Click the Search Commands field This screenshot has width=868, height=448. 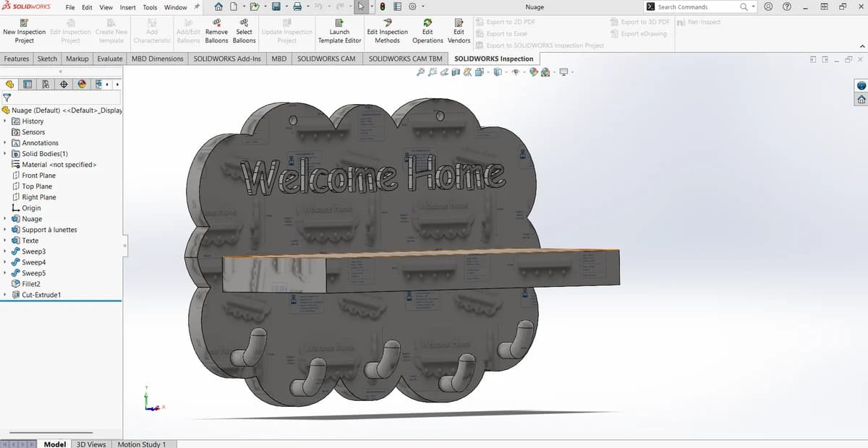pyautogui.click(x=700, y=7)
